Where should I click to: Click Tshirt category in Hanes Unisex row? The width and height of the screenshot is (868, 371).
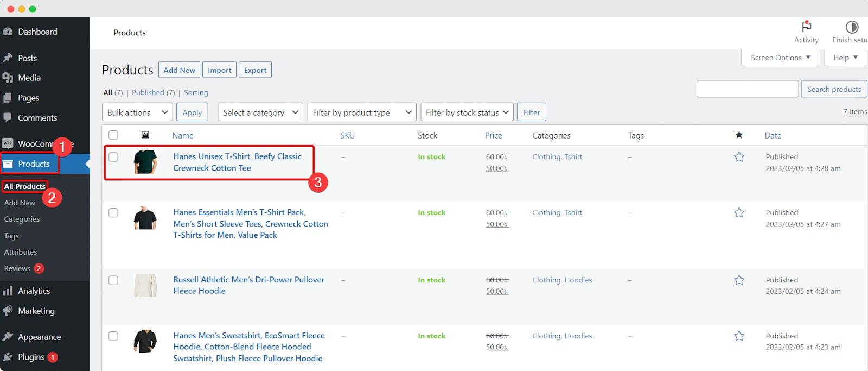pyautogui.click(x=573, y=157)
